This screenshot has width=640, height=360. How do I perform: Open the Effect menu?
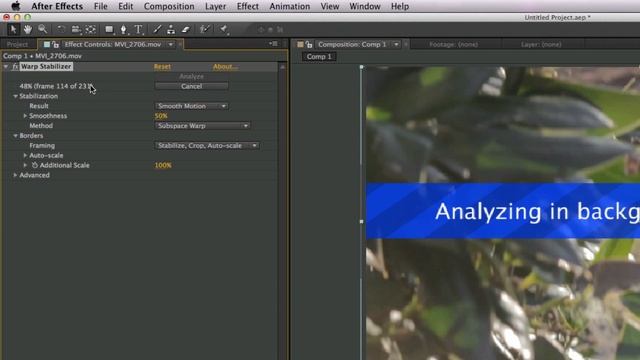(248, 6)
